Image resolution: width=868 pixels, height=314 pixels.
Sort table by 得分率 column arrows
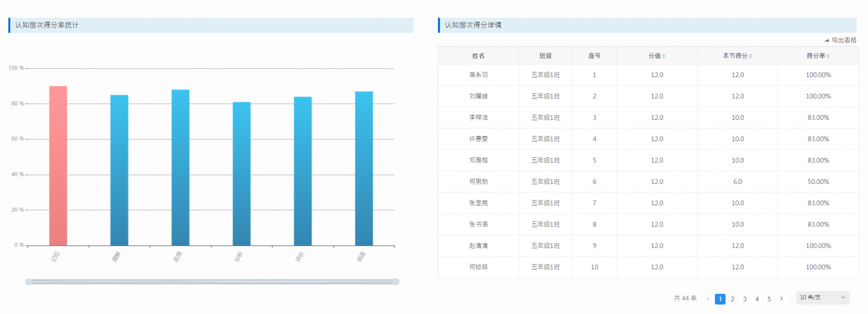tap(828, 56)
